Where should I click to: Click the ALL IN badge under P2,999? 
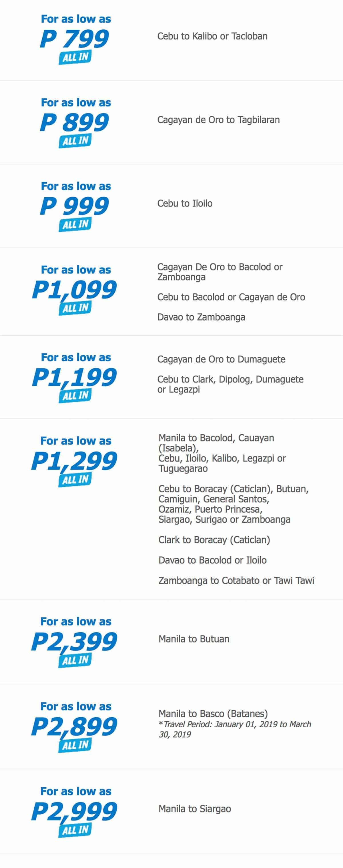pyautogui.click(x=75, y=830)
